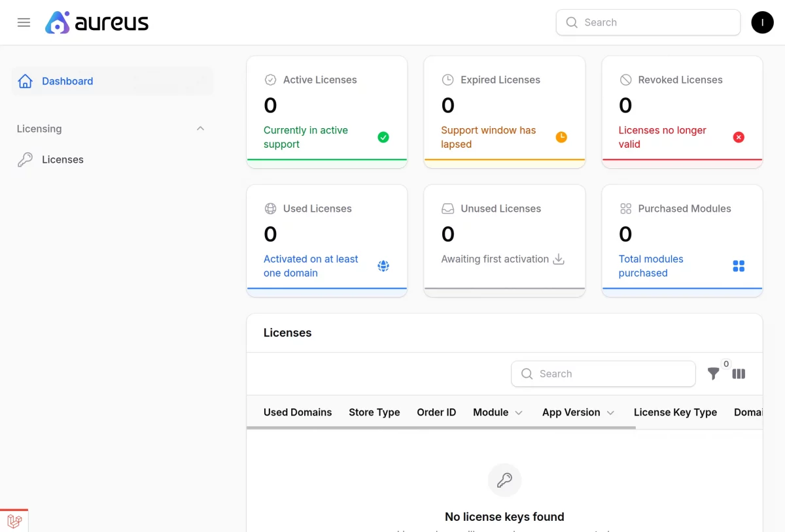Open the App Version column dropdown chevron
Screen dimensions: 785x532
click(610, 412)
